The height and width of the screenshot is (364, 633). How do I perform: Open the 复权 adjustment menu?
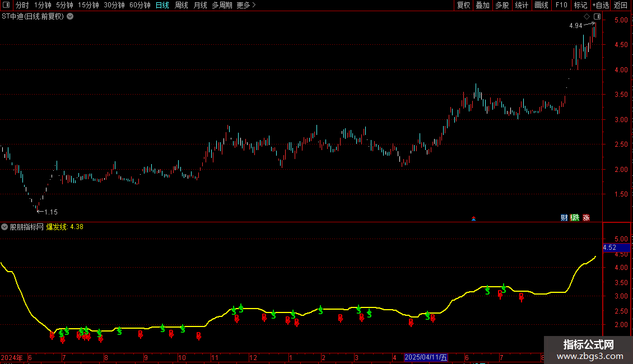(463, 5)
